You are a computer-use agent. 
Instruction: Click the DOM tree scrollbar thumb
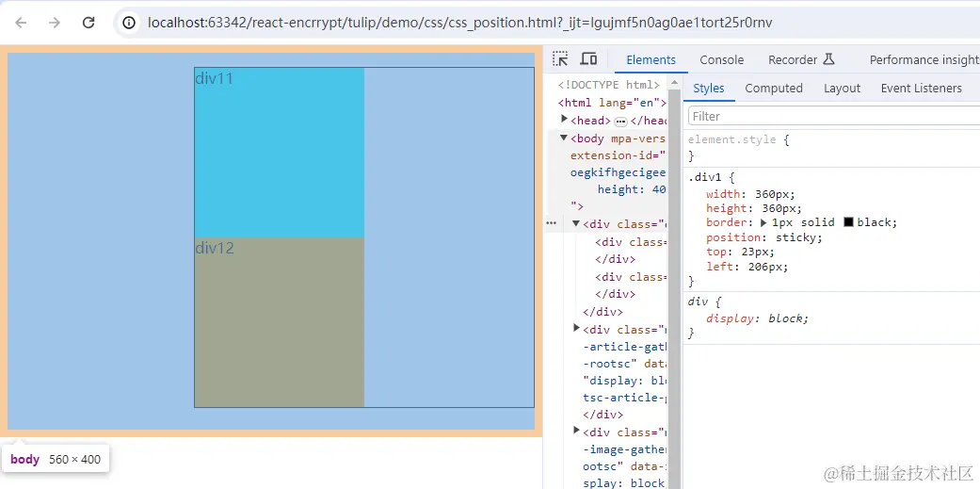(x=674, y=287)
